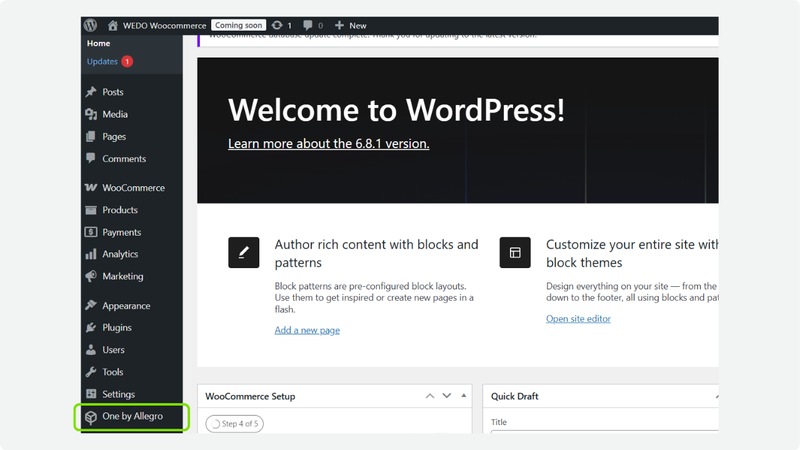Click the WooCommerce Setup widget title

(250, 396)
